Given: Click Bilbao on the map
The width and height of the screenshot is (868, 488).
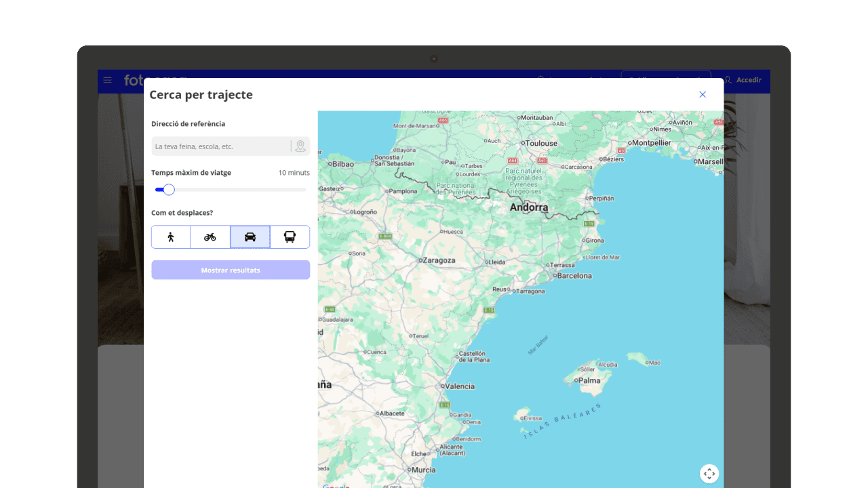Looking at the screenshot, I should tap(342, 164).
